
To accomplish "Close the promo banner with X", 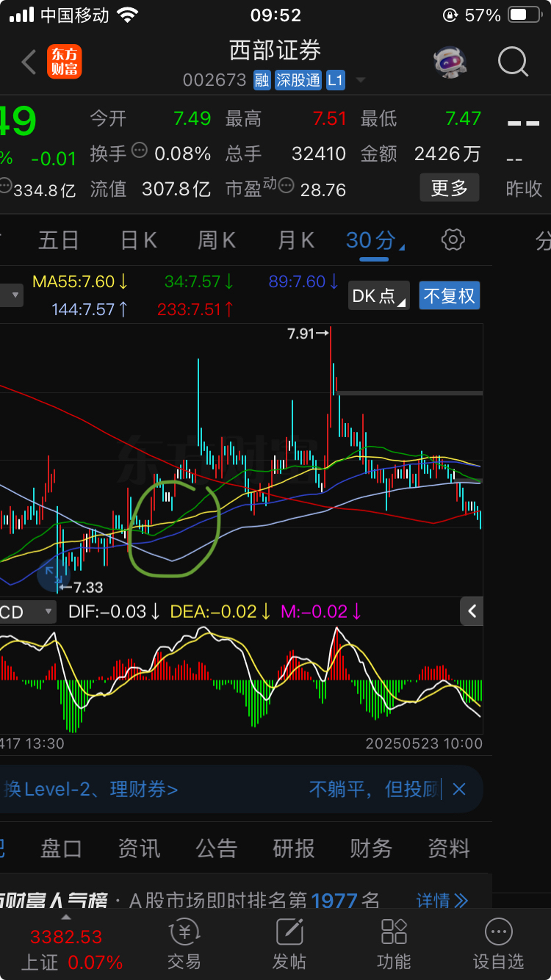I will coord(459,790).
